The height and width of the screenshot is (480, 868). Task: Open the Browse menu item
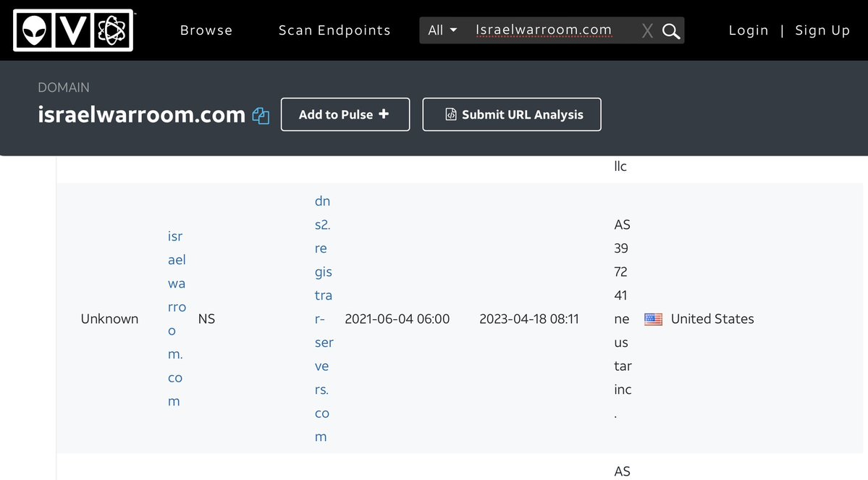(x=206, y=30)
